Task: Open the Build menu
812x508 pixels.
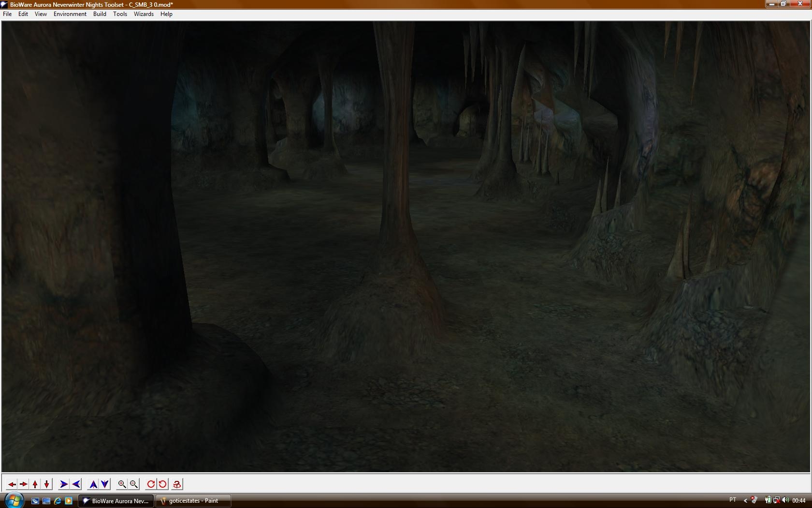Action: (x=100, y=14)
